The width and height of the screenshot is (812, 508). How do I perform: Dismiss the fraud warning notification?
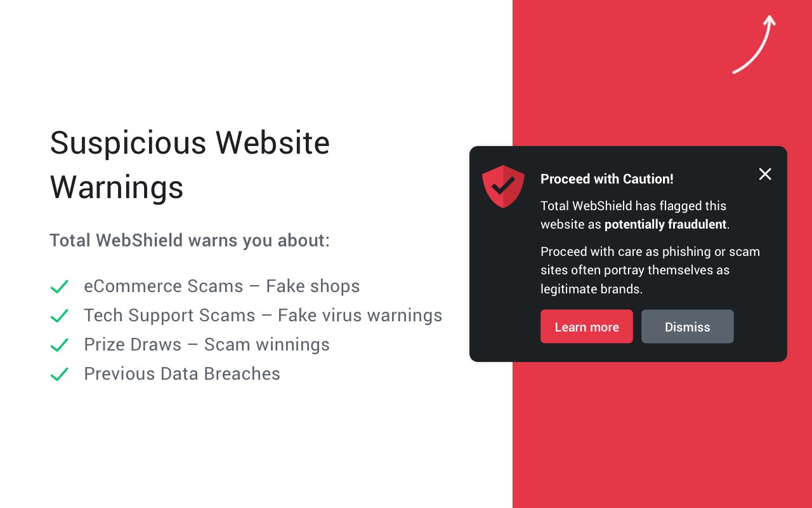(x=688, y=326)
